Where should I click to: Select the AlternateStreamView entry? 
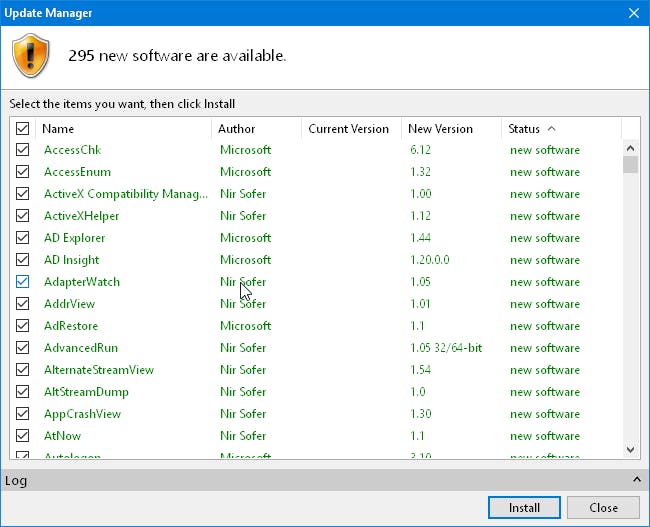[99, 369]
